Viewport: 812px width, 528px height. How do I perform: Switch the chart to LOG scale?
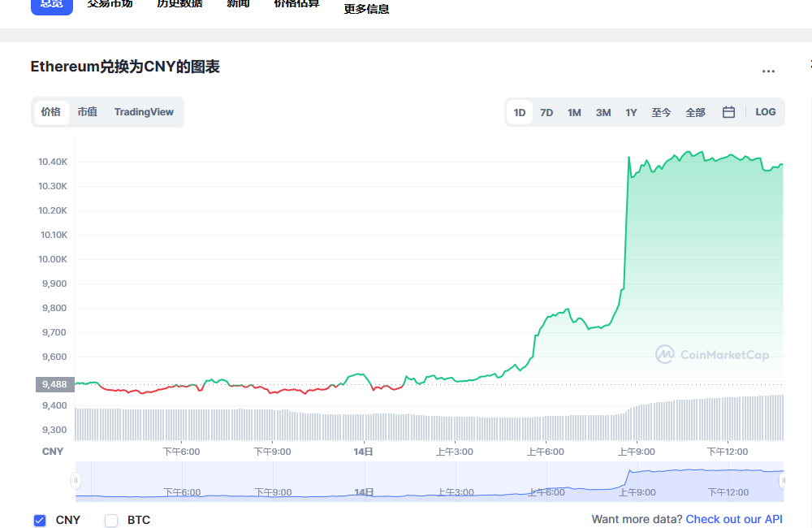[x=765, y=112]
